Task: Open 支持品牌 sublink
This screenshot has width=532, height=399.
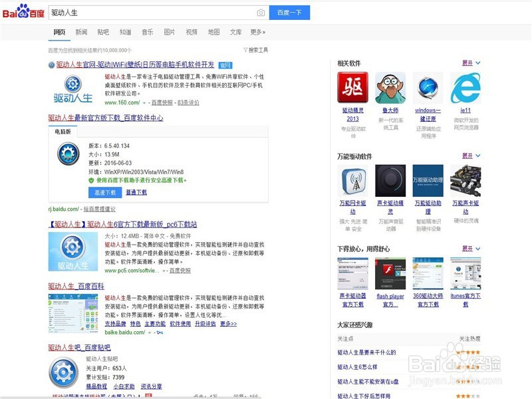Action: tap(115, 324)
